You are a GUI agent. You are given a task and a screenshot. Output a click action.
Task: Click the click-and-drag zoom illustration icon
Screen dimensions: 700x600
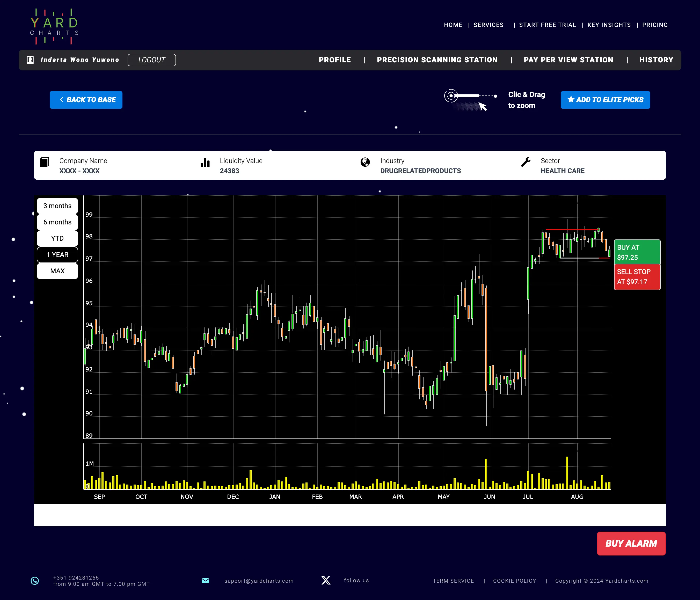point(471,100)
